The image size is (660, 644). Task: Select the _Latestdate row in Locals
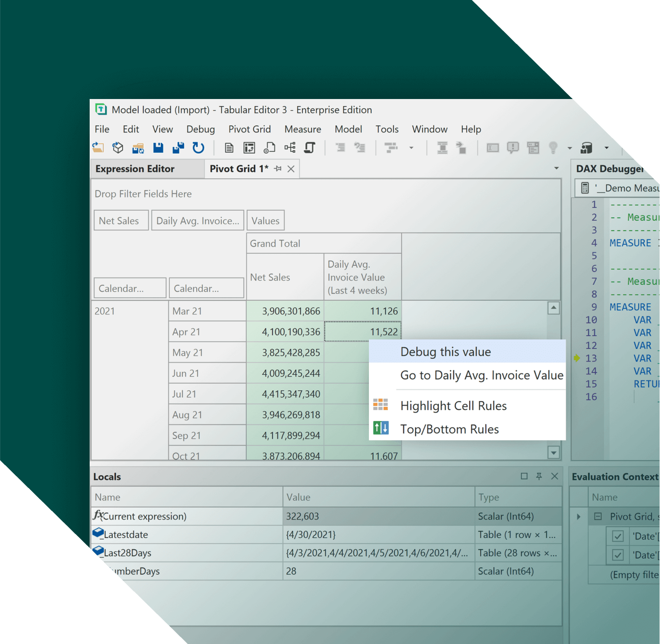click(326, 535)
